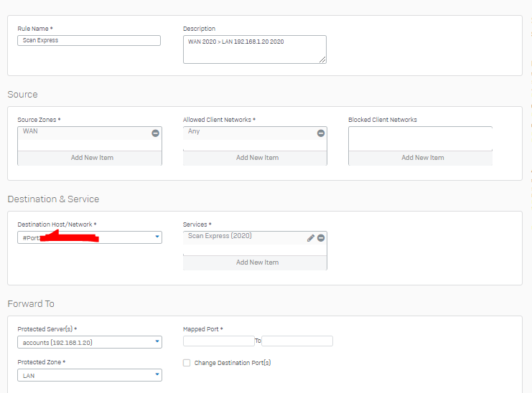Focus the Mapped Port start field
This screenshot has width=532, height=393.
[218, 341]
